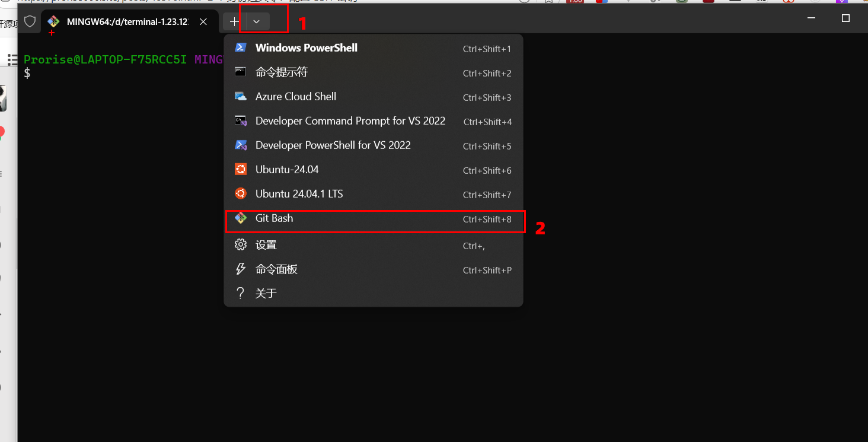
Task: Expand the new tab dropdown chevron
Action: pyautogui.click(x=257, y=22)
